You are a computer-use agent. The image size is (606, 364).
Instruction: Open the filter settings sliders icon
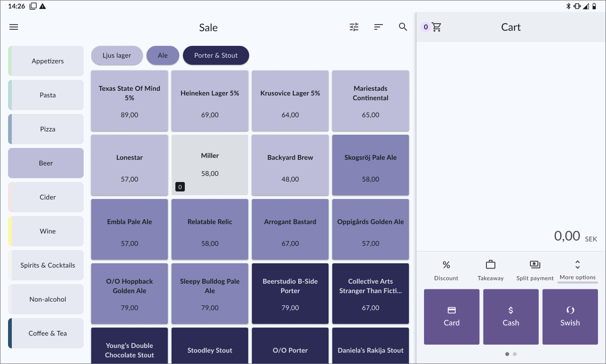[x=354, y=27]
